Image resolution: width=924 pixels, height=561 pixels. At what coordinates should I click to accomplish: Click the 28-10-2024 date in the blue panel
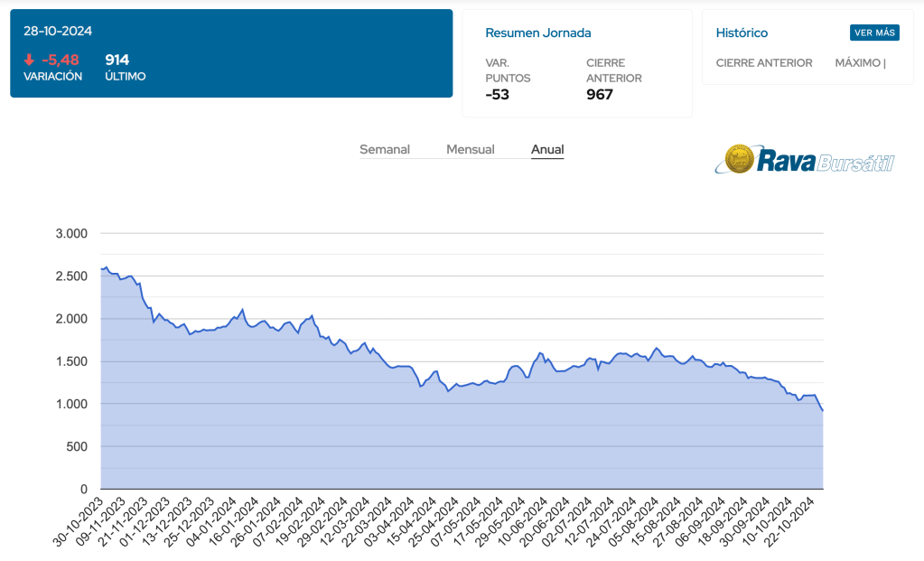(58, 31)
